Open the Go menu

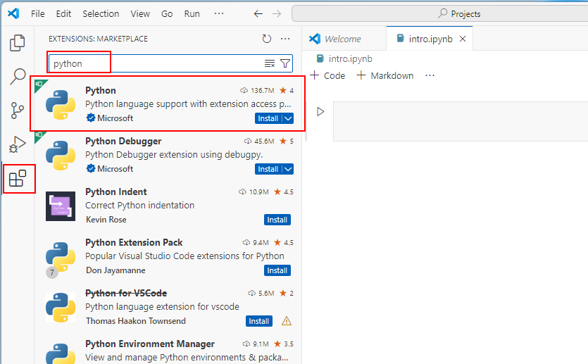(167, 14)
